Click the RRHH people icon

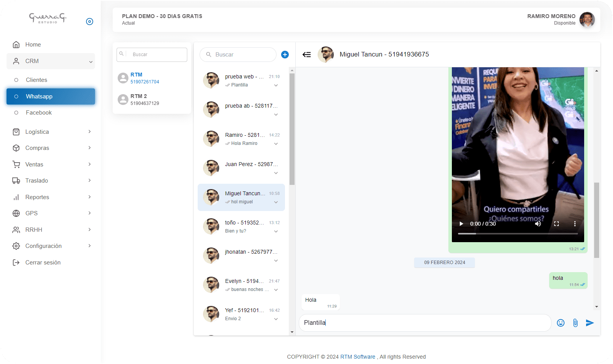click(16, 230)
